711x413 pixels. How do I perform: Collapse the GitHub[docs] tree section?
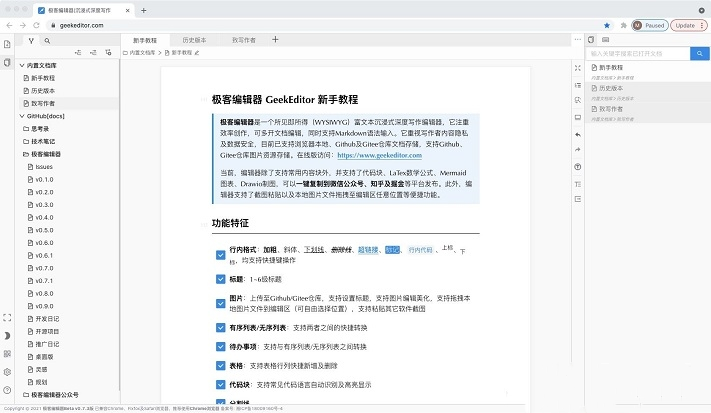coord(22,116)
